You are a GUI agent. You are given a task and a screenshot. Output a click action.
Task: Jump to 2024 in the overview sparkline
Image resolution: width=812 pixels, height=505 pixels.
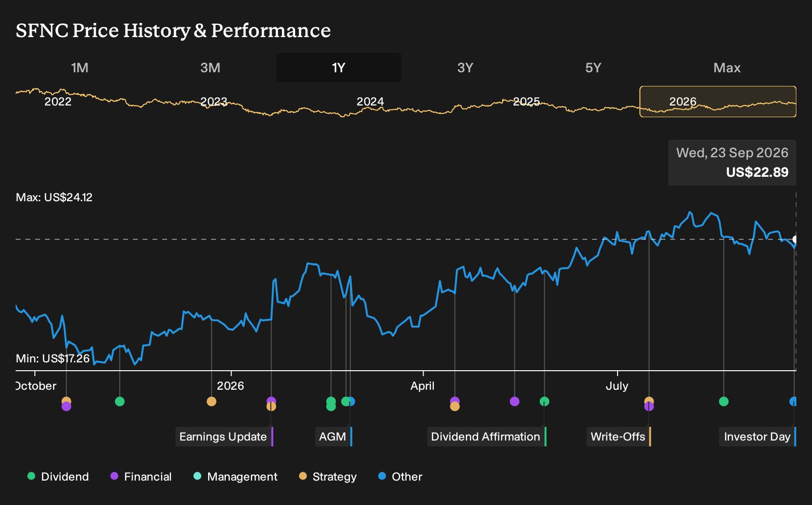pyautogui.click(x=370, y=102)
